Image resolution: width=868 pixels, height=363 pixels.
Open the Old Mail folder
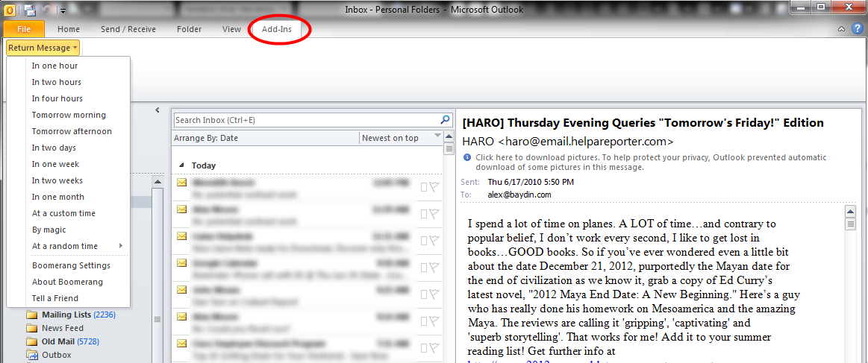pos(63,341)
